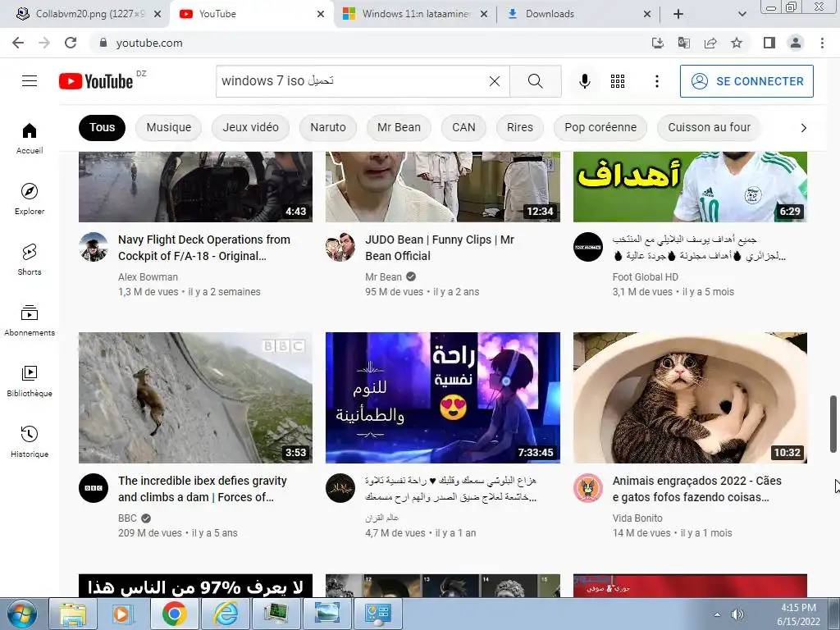Click the youtube.com address bar
Viewport: 840px width, 630px height.
coord(370,43)
